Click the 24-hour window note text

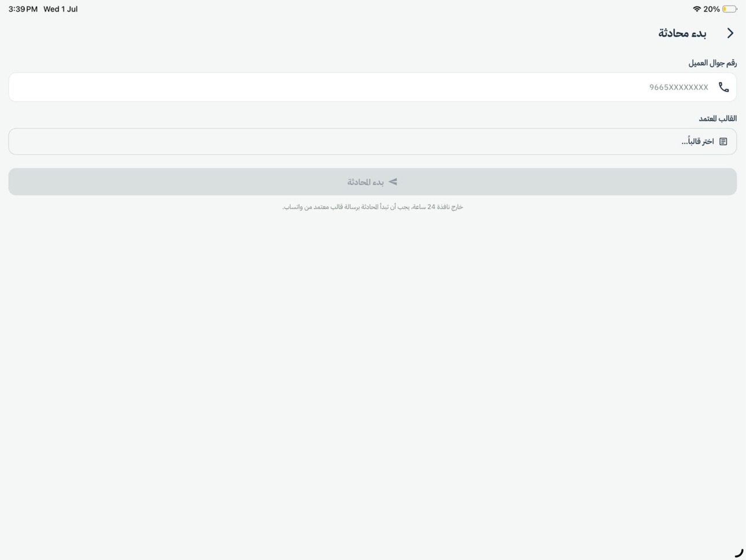[372, 207]
